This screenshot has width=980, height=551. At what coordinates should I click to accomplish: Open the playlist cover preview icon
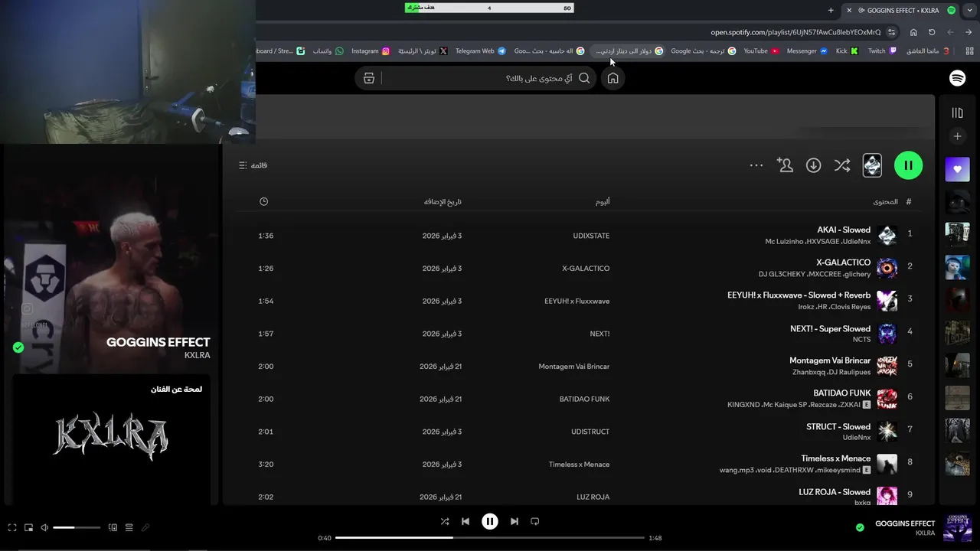872,165
